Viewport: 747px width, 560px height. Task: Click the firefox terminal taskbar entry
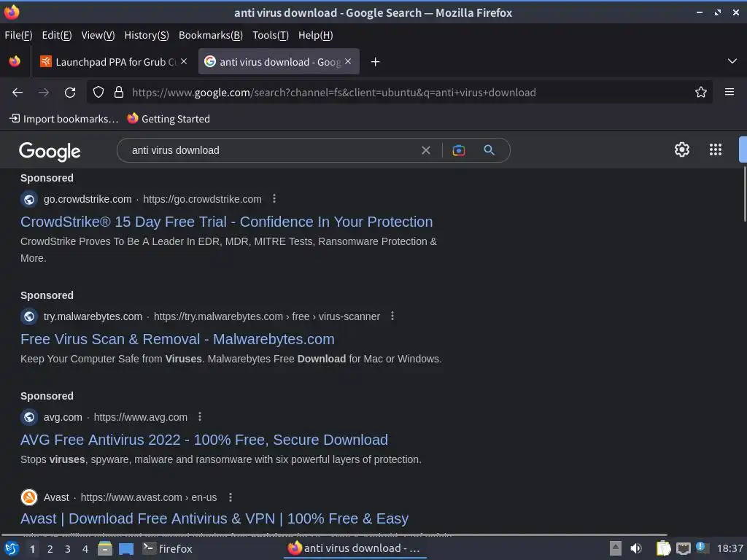[168, 548]
